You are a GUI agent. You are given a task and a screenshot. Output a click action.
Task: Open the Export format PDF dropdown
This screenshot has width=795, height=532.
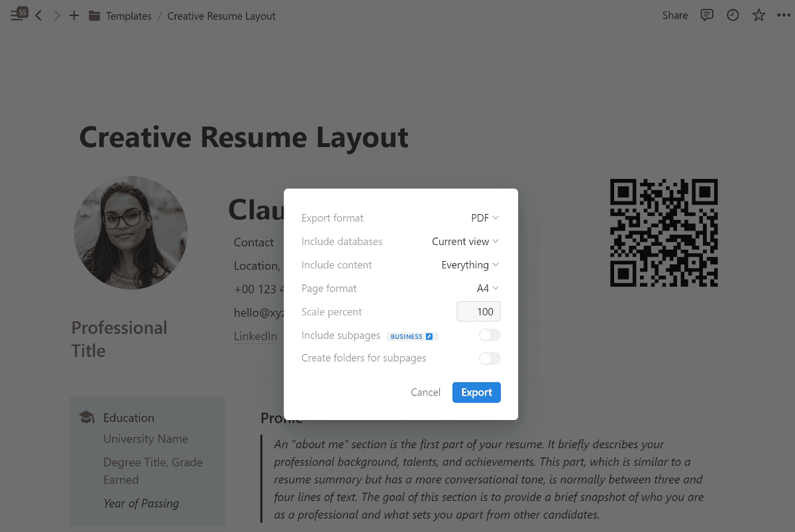(484, 218)
